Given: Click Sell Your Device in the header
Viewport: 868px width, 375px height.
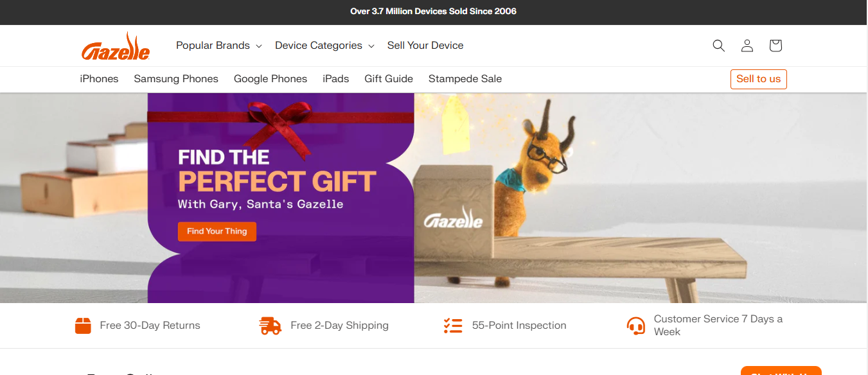Looking at the screenshot, I should (425, 45).
